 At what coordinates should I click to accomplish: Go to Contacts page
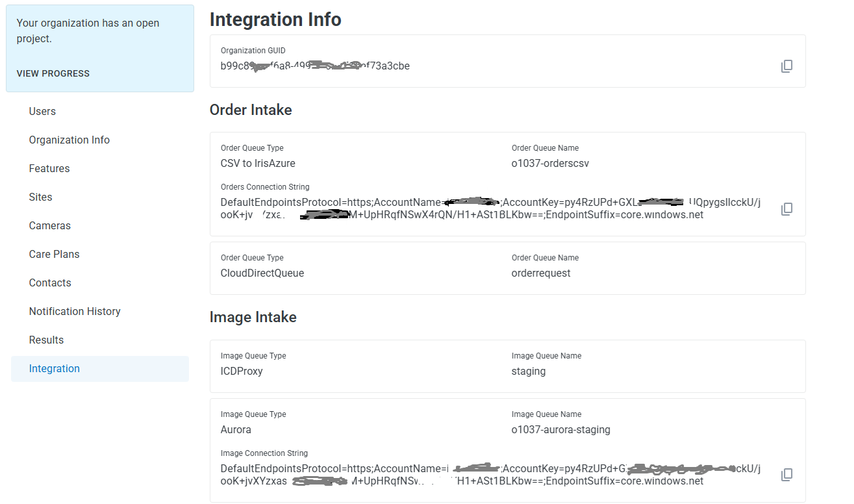pyautogui.click(x=50, y=283)
